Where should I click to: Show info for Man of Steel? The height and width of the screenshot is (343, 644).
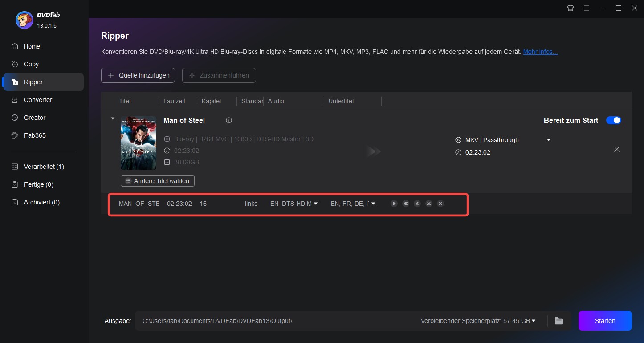(x=229, y=120)
